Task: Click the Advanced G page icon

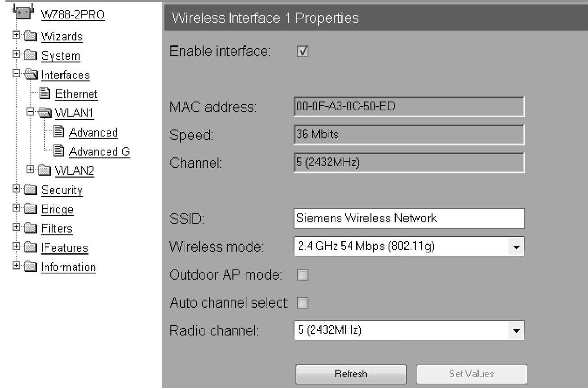Action: pos(58,151)
